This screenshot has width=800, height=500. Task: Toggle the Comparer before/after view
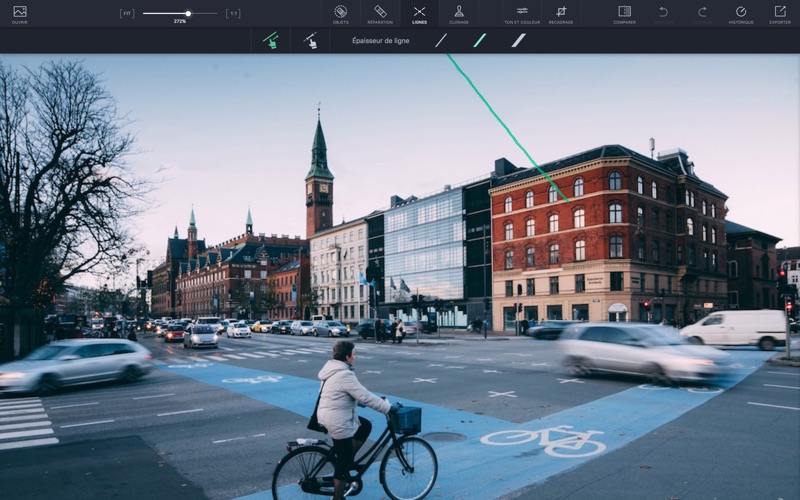coord(624,13)
